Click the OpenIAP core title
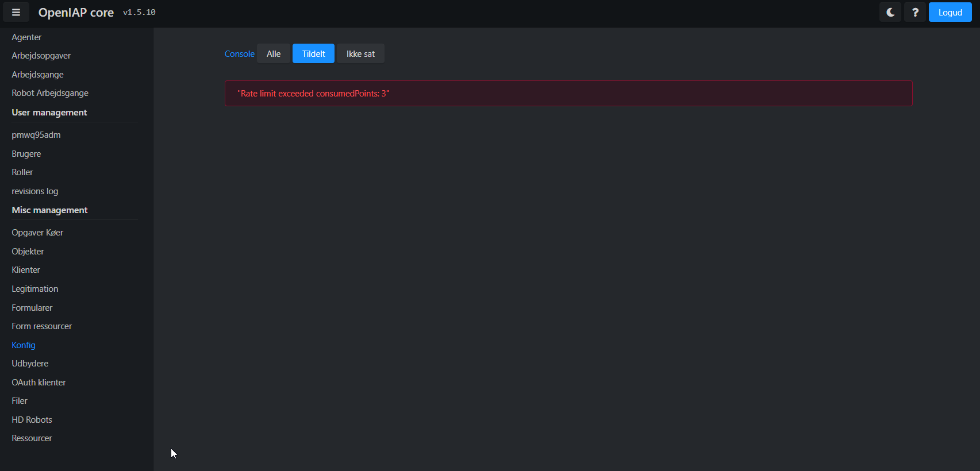This screenshot has height=471, width=980. pyautogui.click(x=76, y=13)
